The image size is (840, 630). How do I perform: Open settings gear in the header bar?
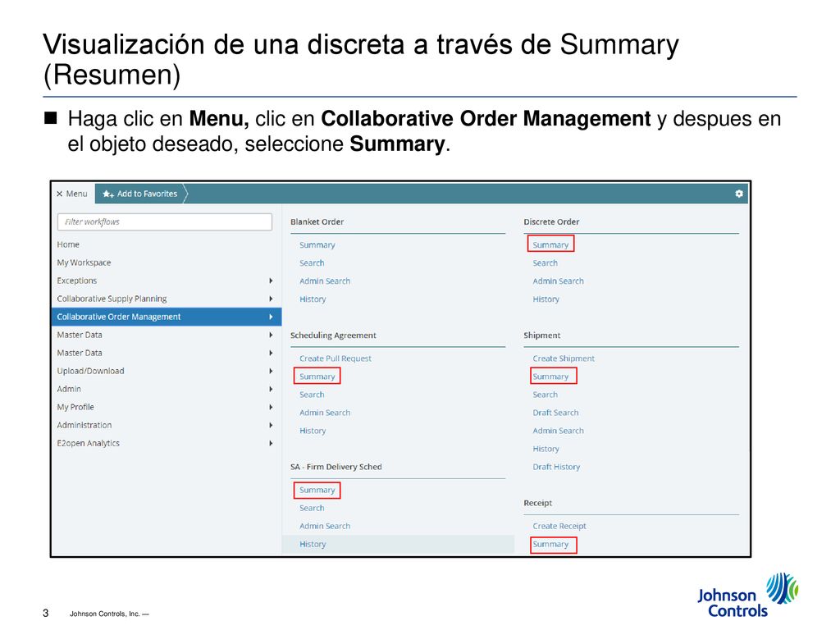(x=739, y=194)
